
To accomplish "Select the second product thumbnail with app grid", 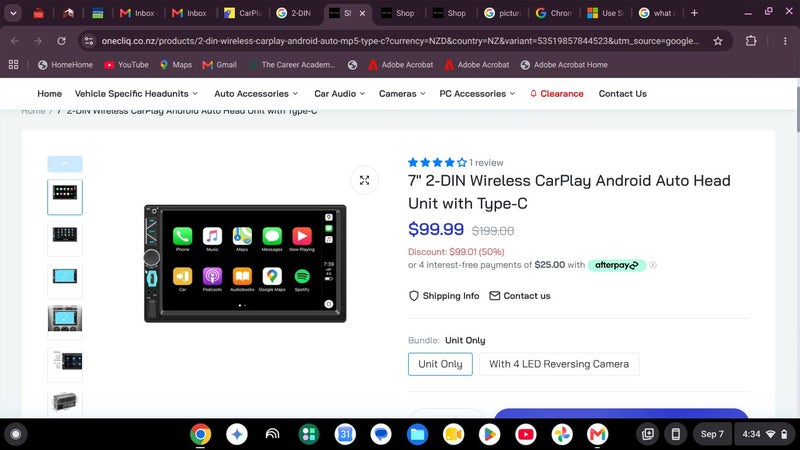I will tap(65, 238).
